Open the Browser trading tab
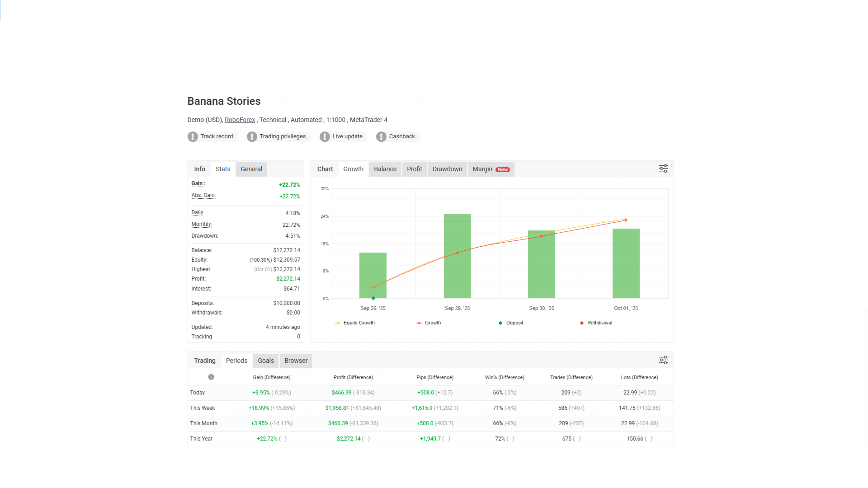The width and height of the screenshot is (868, 488). 296,361
